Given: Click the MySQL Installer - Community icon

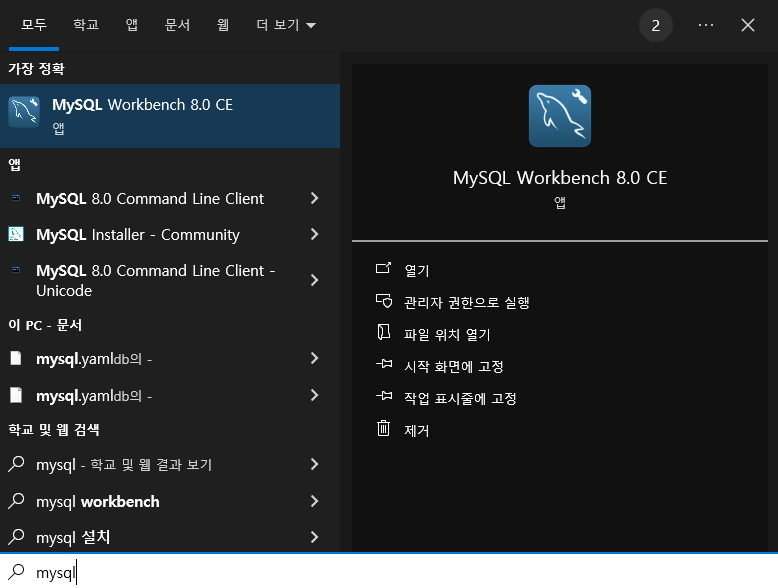Looking at the screenshot, I should 16,234.
